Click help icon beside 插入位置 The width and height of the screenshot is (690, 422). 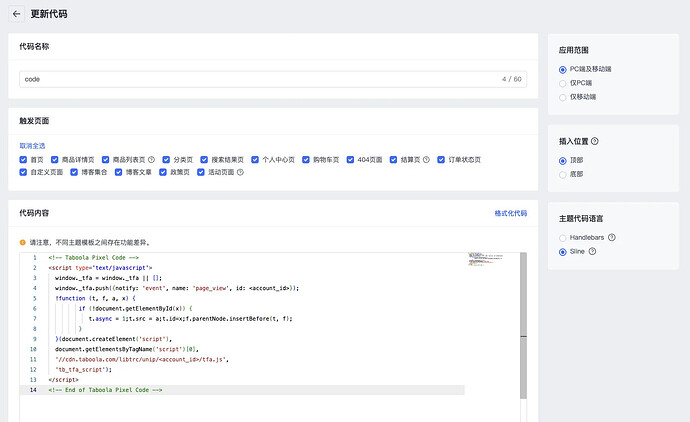595,142
